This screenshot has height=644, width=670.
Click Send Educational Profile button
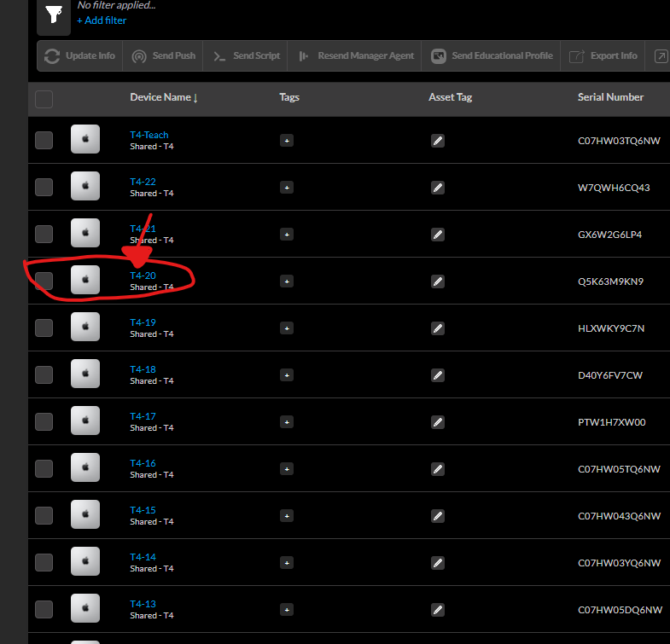point(491,56)
